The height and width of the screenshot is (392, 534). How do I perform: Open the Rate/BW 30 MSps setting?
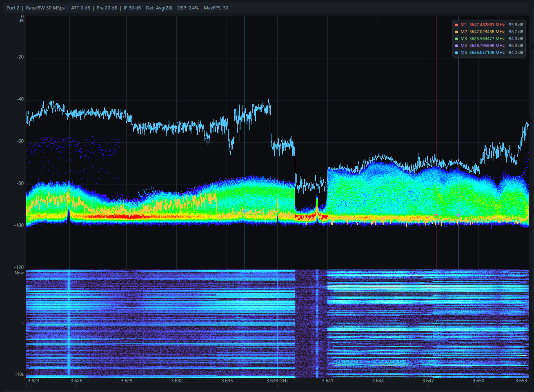click(45, 8)
